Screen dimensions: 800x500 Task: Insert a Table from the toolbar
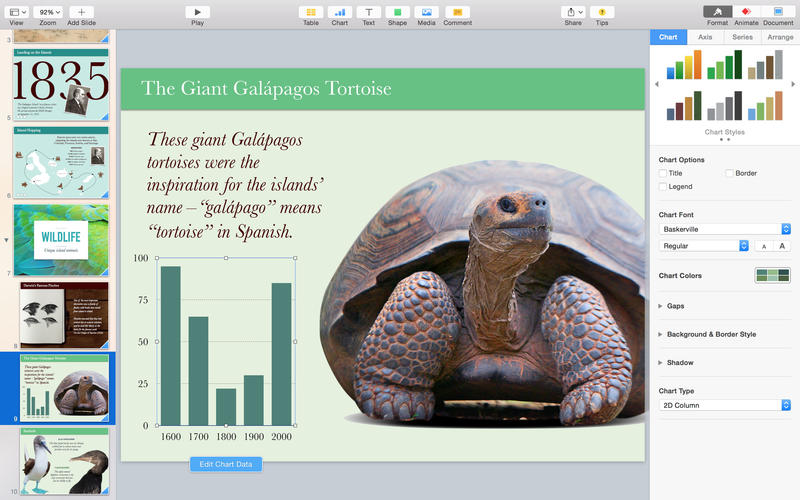point(311,12)
